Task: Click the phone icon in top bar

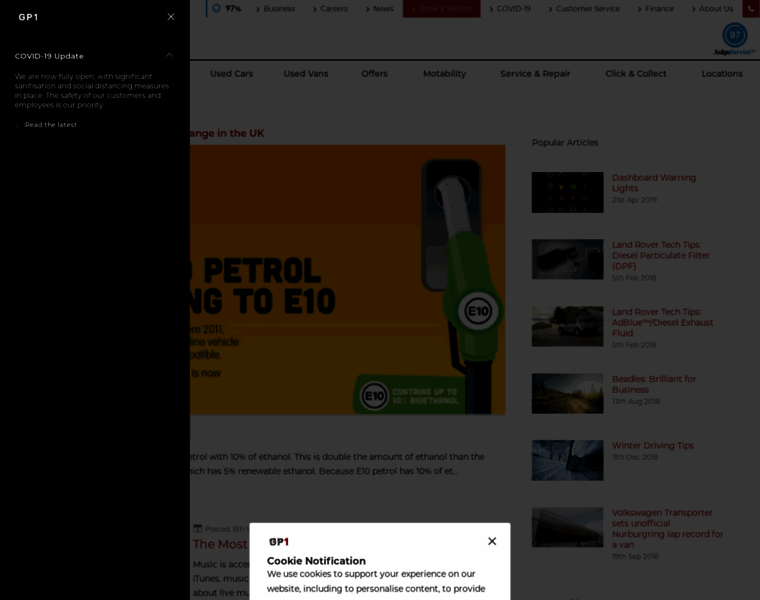Action: [x=751, y=9]
